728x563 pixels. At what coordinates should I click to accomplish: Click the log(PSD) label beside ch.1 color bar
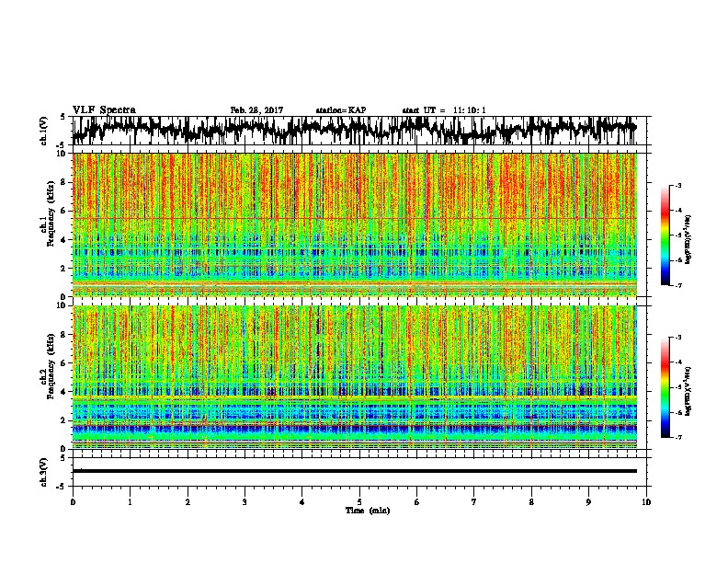click(x=688, y=239)
